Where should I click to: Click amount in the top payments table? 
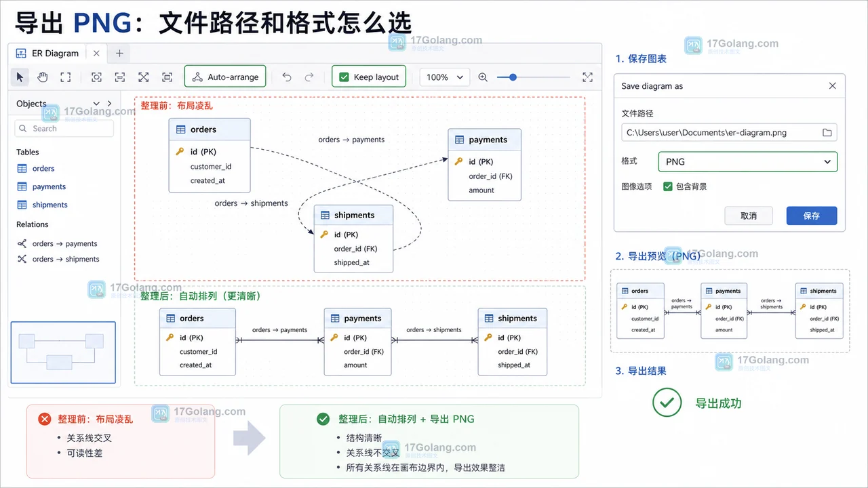481,190
